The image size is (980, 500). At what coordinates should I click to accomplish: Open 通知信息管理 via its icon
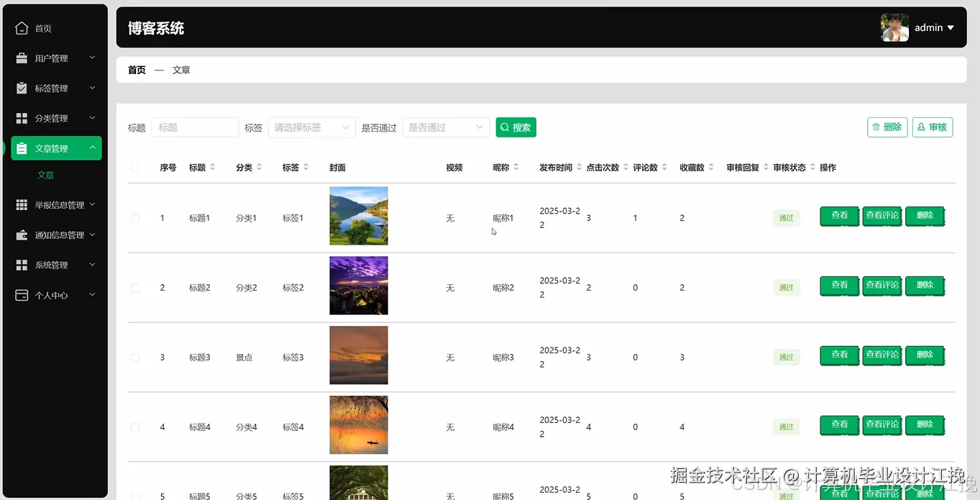[x=21, y=235]
